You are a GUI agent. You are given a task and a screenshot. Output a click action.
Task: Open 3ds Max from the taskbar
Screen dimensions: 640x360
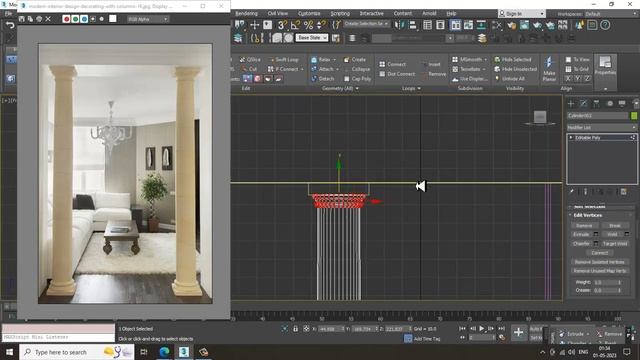184,352
